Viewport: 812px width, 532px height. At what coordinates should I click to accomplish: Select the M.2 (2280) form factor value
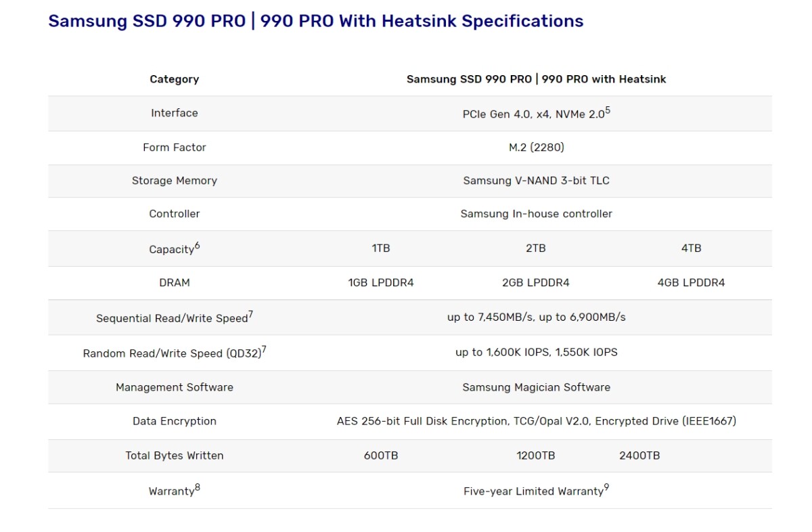[536, 147]
